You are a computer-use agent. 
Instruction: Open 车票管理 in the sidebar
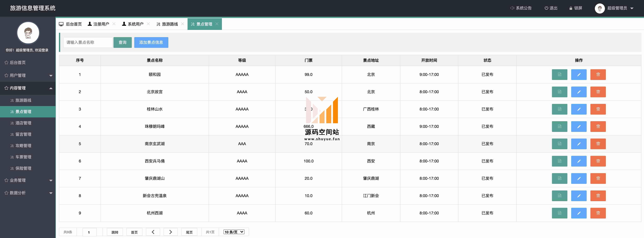tap(28, 157)
